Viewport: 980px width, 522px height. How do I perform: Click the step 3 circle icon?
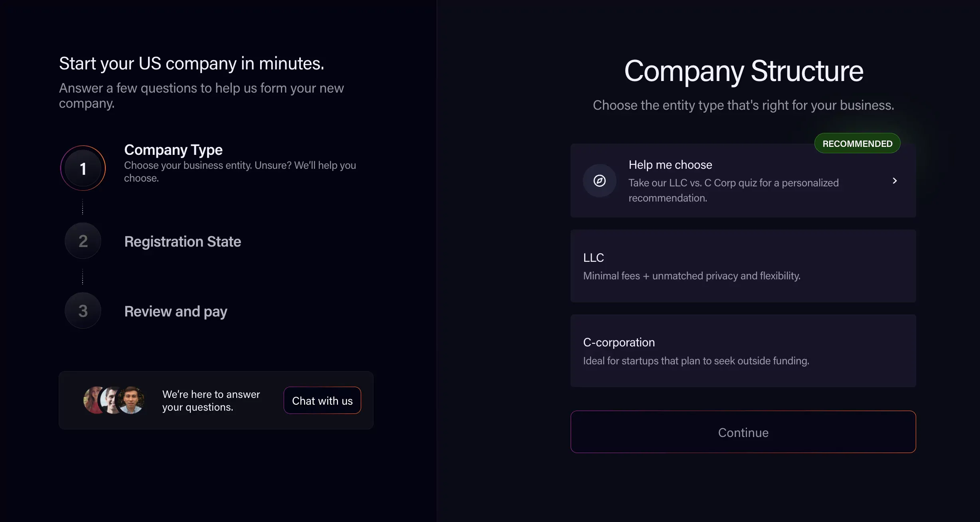(x=83, y=310)
